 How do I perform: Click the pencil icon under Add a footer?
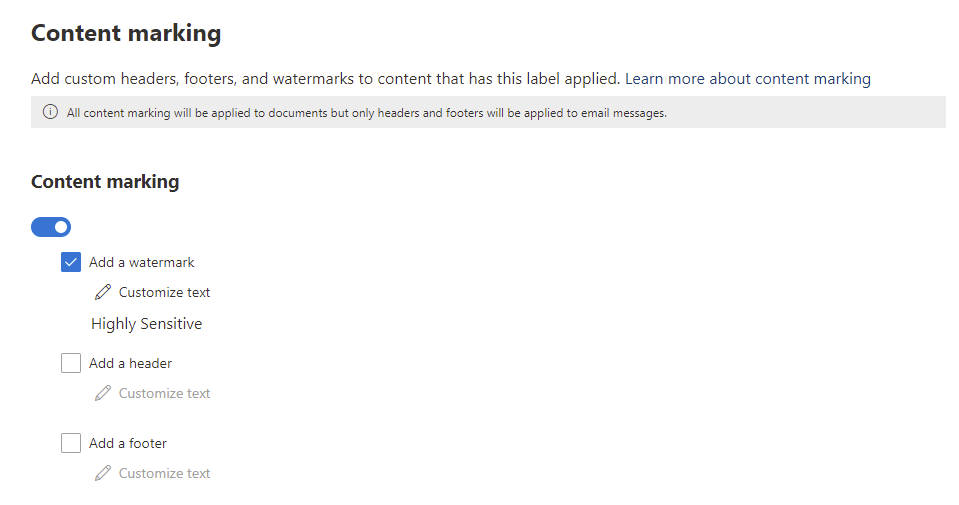[x=103, y=473]
